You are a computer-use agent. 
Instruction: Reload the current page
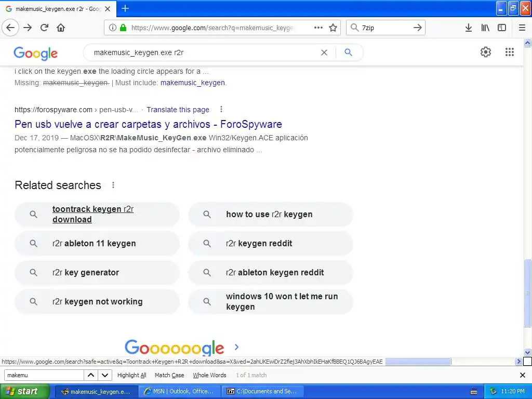click(44, 28)
